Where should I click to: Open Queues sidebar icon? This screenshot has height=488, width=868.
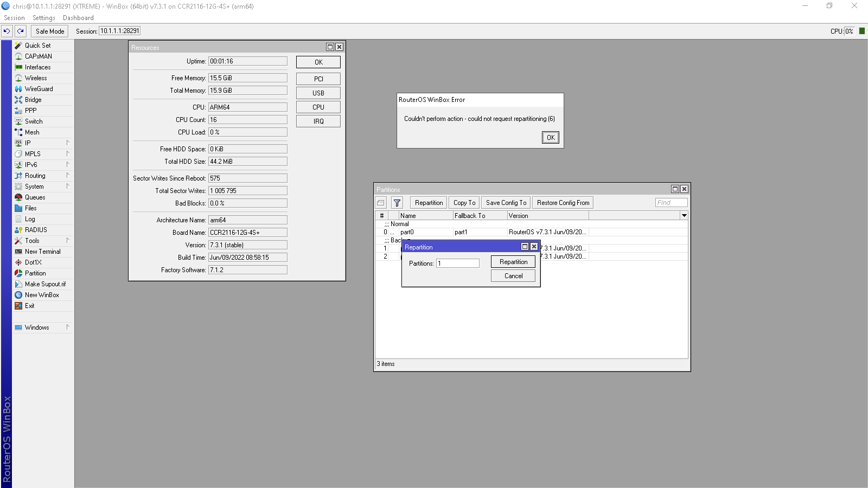coord(18,197)
